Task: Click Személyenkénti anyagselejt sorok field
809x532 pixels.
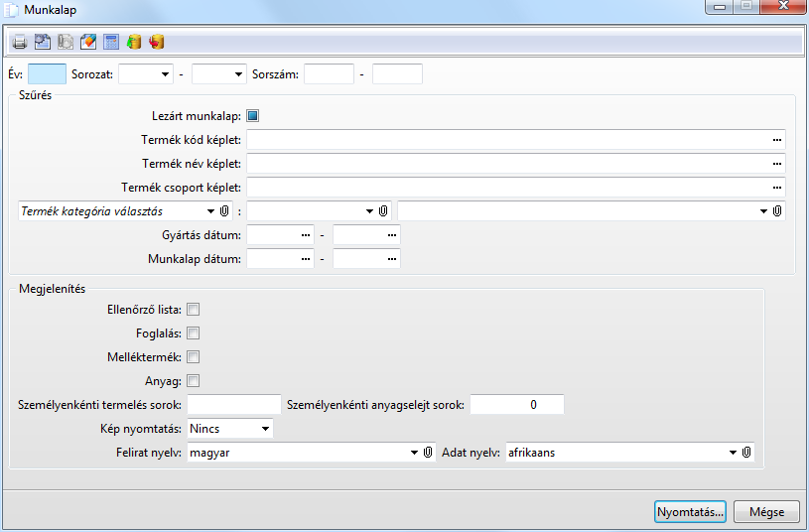Action: pyautogui.click(x=517, y=405)
